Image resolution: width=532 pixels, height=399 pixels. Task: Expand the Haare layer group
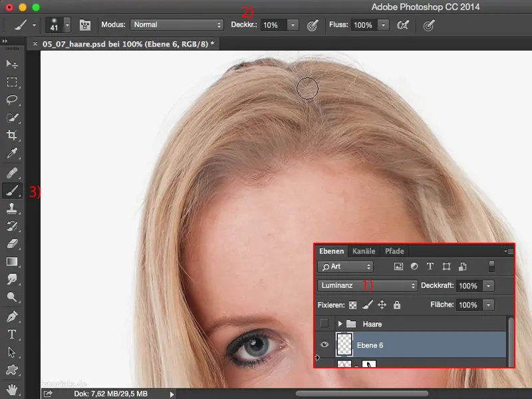coord(340,324)
